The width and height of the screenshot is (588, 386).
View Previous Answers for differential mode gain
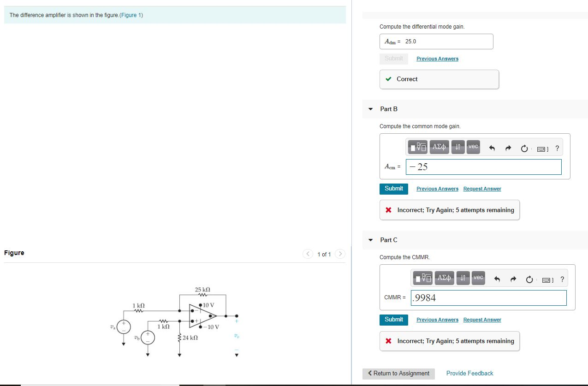(437, 59)
